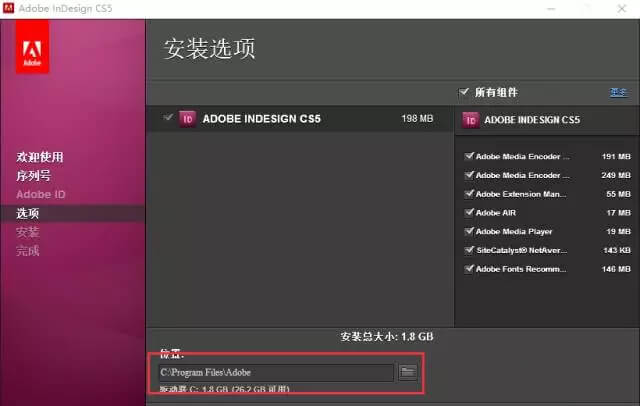Click the red Adobe logo in the sidebar
Viewport: 640px width, 406px height.
click(x=33, y=48)
